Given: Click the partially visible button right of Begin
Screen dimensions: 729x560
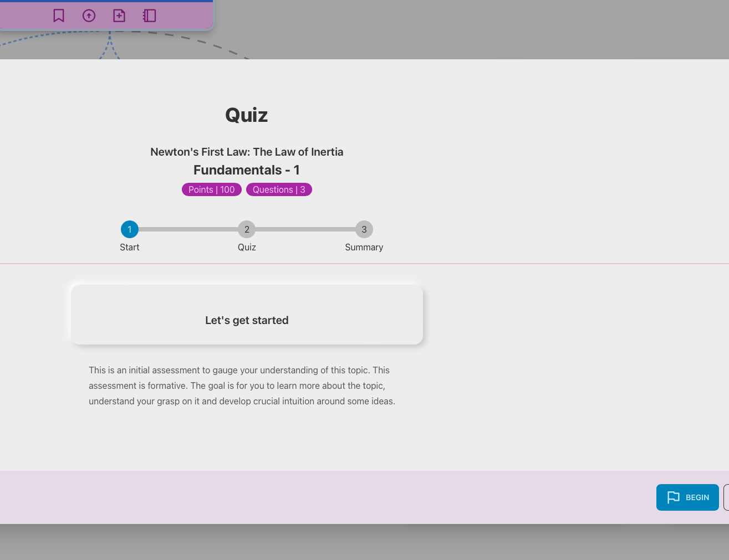Looking at the screenshot, I should tap(726, 497).
